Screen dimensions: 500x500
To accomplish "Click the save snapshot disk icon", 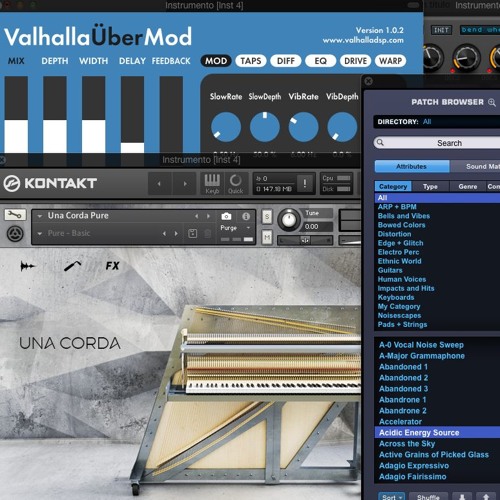I will click(x=193, y=233).
